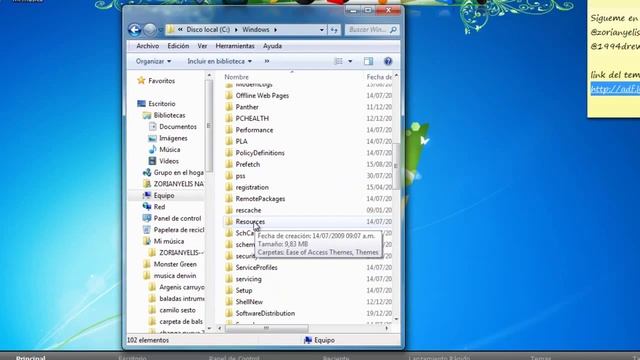Open the views options dropdown arrow
The width and height of the screenshot is (640, 360).
click(x=350, y=61)
